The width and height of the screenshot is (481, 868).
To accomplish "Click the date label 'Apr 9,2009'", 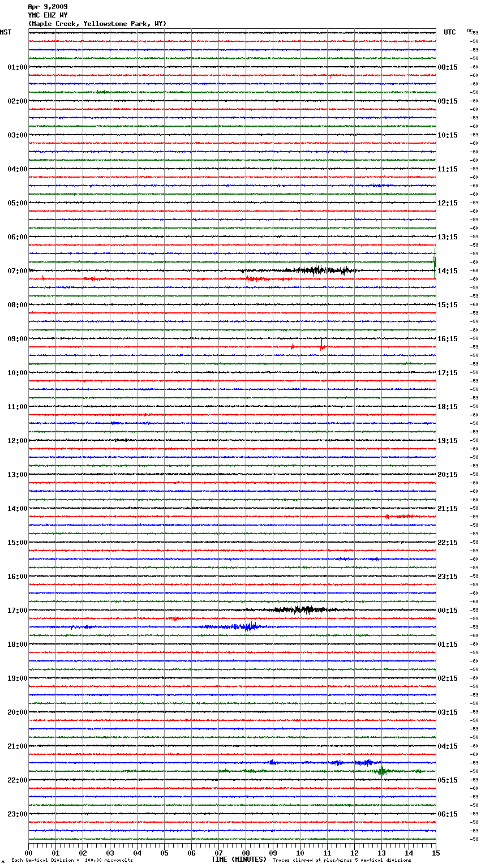I will click(48, 7).
